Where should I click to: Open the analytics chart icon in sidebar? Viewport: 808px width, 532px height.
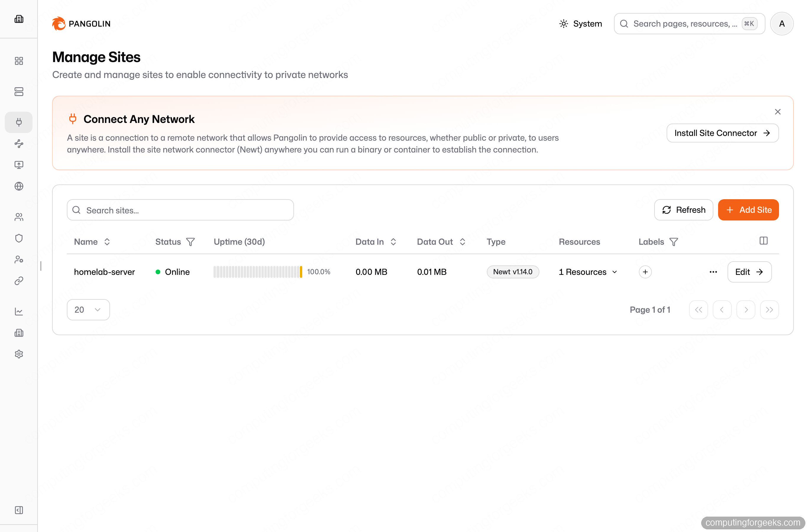click(19, 312)
